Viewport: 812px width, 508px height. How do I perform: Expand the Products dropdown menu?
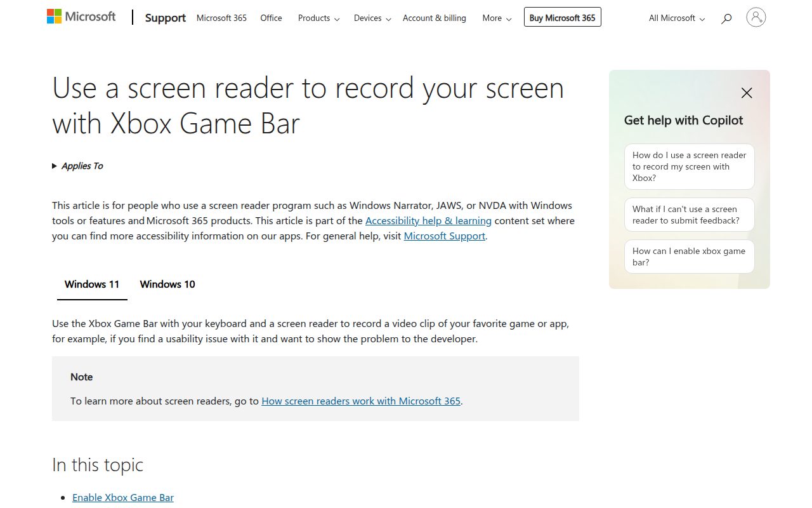318,18
